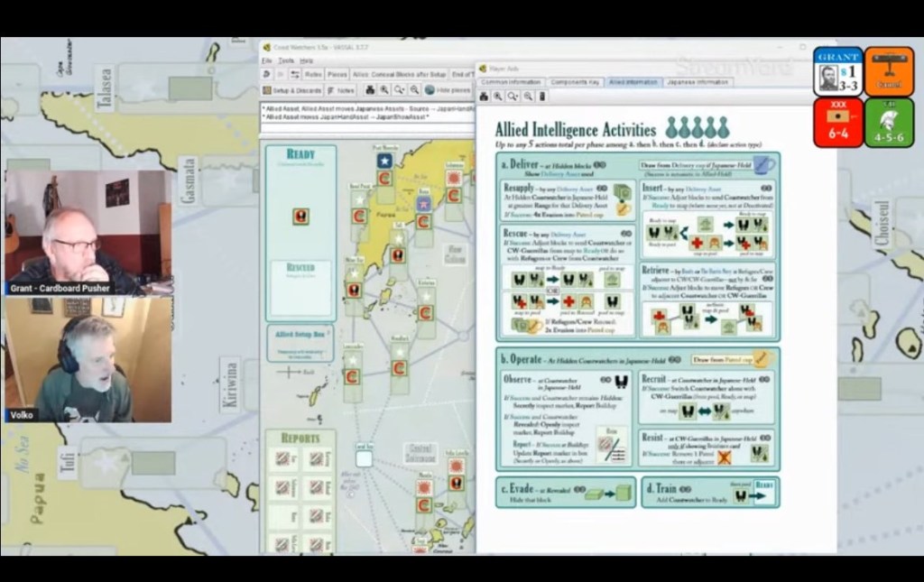Image resolution: width=924 pixels, height=582 pixels.
Task: Switch to the Japanese Information tab
Action: click(x=698, y=82)
